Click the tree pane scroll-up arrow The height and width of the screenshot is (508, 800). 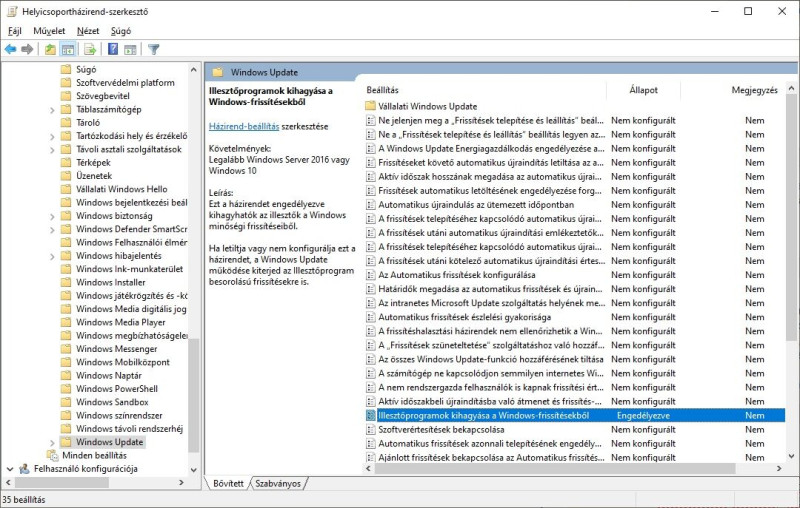193,69
